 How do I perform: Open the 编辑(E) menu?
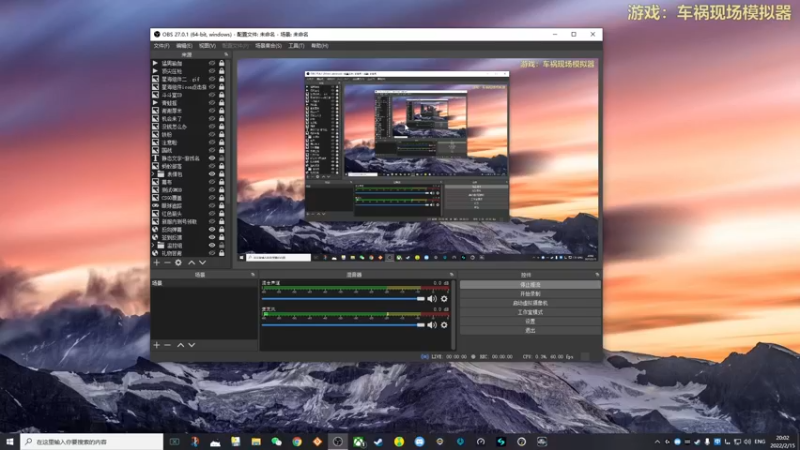tap(184, 46)
